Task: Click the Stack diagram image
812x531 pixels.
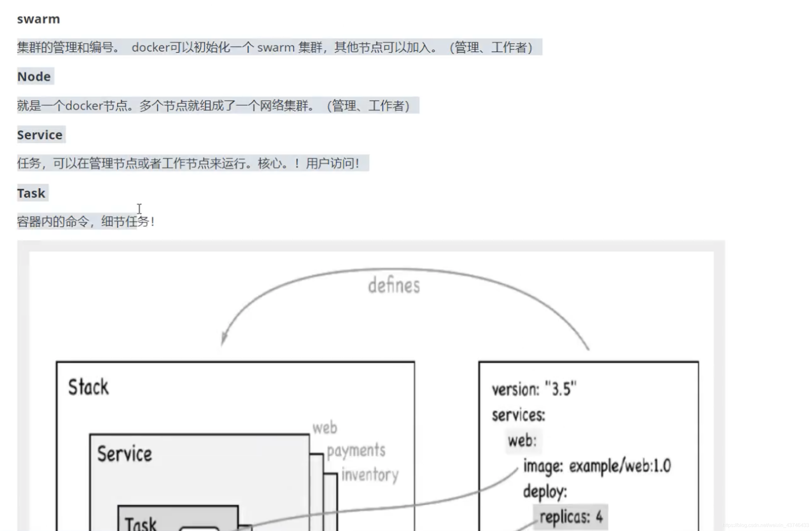Action: pyautogui.click(x=371, y=386)
